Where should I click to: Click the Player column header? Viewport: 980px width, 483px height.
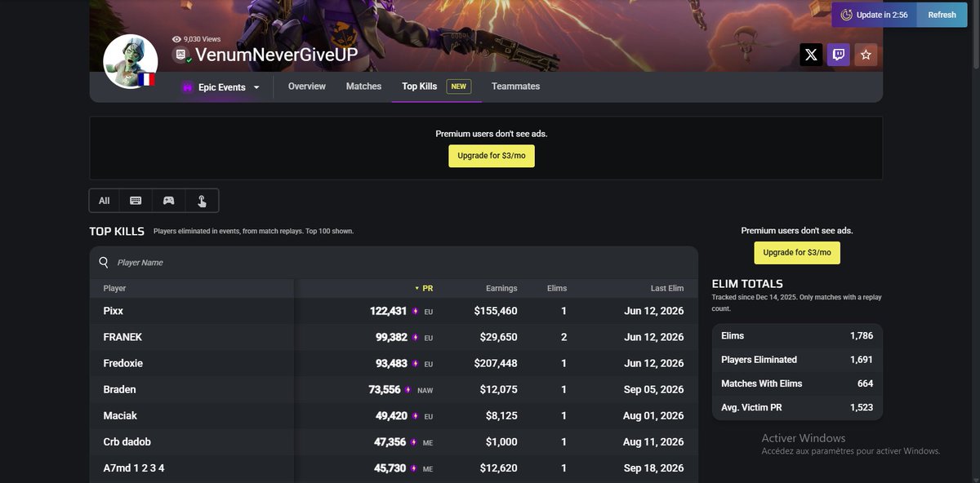(x=114, y=288)
